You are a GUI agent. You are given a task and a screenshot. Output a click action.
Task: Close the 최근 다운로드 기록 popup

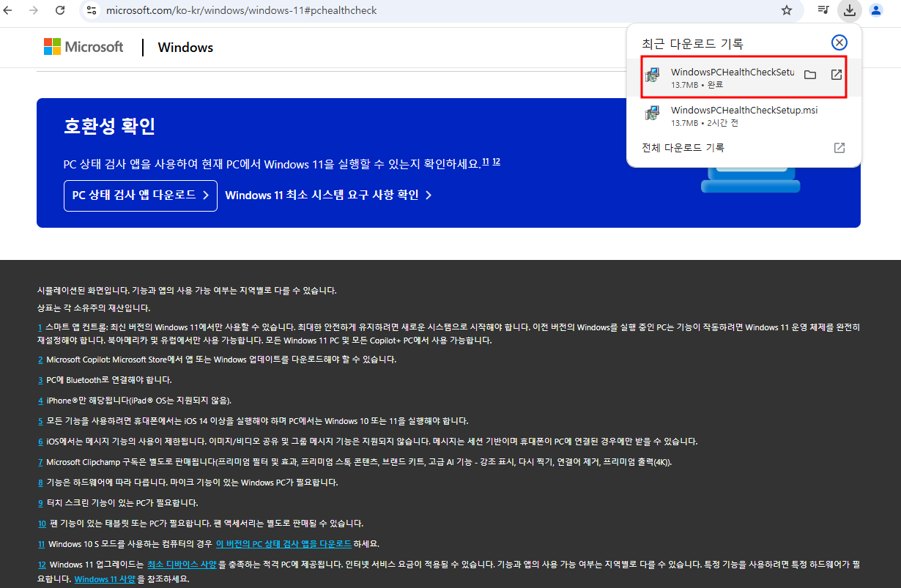(839, 42)
